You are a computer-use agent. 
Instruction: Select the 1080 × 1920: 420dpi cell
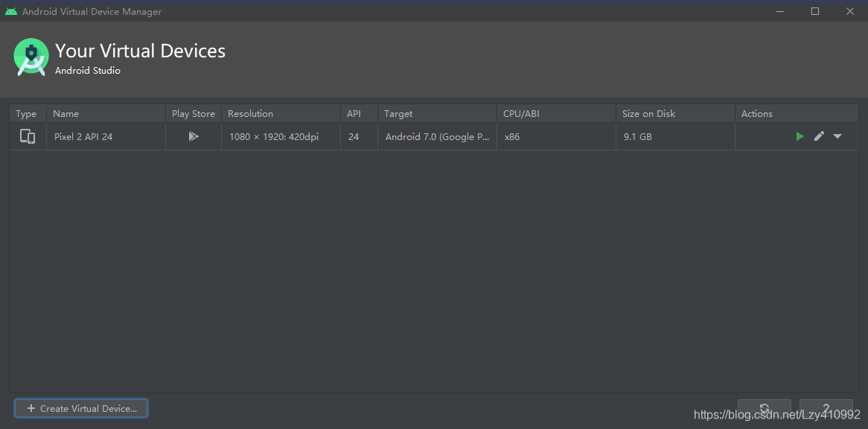click(x=281, y=136)
